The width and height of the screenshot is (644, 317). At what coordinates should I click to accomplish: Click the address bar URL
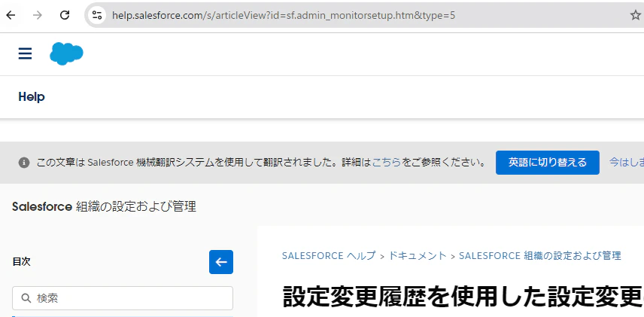[x=284, y=16]
